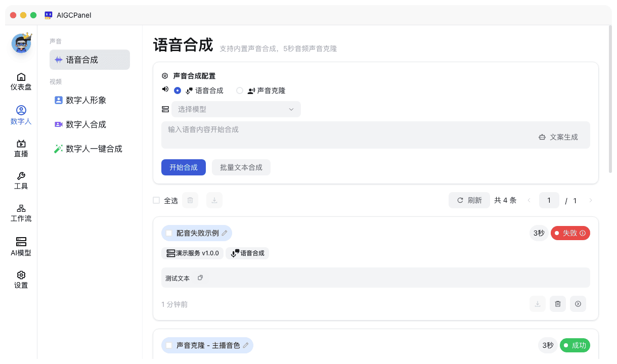Download the 配音失败示例 audio
617x364 pixels.
point(538,304)
